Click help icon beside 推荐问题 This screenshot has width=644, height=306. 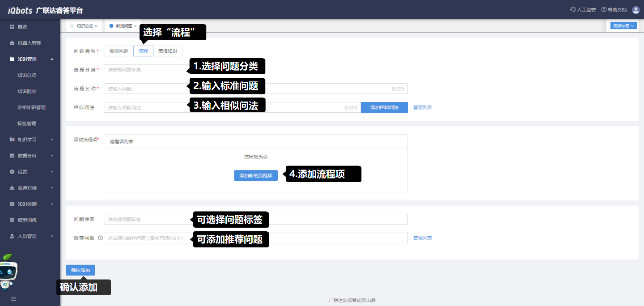(x=100, y=238)
